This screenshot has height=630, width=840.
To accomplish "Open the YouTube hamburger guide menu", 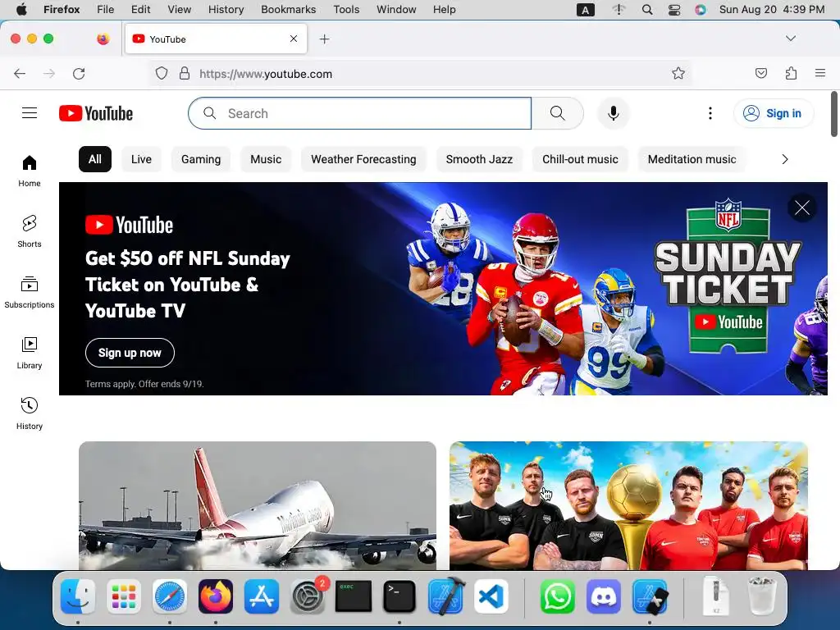I will 30,113.
